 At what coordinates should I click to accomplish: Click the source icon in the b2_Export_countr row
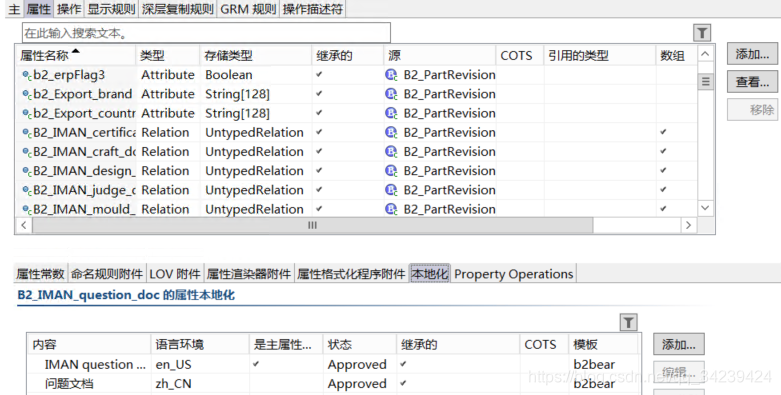pos(391,113)
